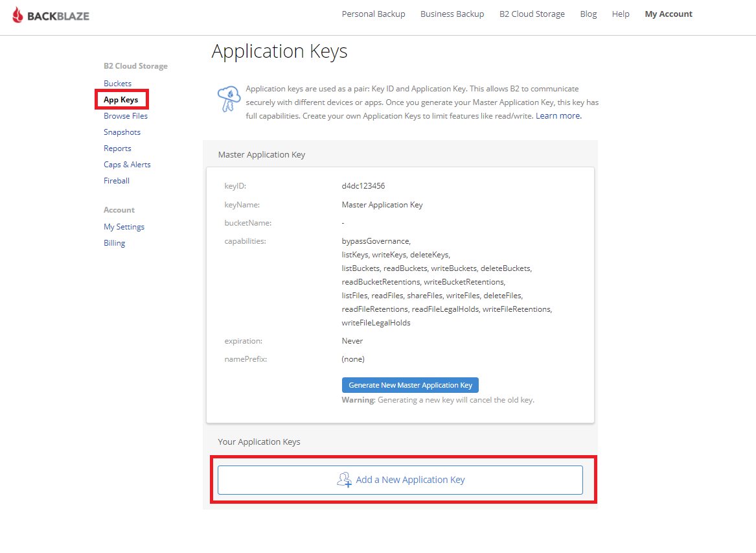Open the Help page
The height and width of the screenshot is (553, 756).
coord(620,14)
